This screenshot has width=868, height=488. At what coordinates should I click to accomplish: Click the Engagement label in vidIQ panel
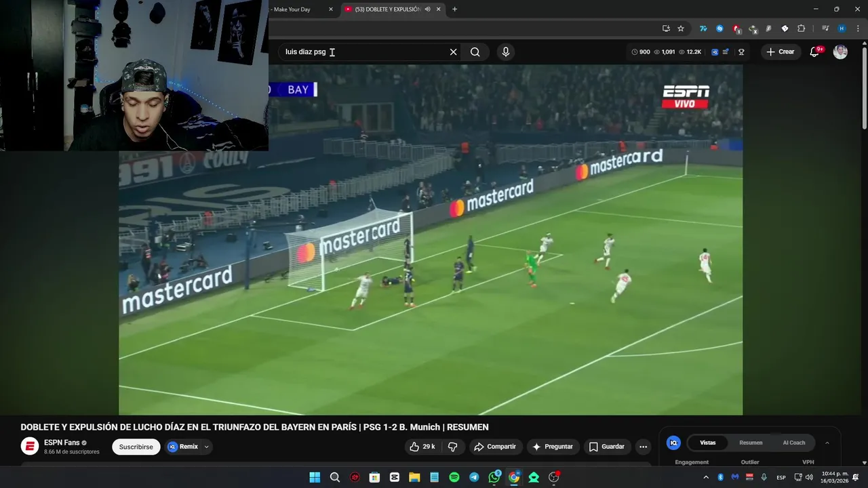[x=692, y=462]
